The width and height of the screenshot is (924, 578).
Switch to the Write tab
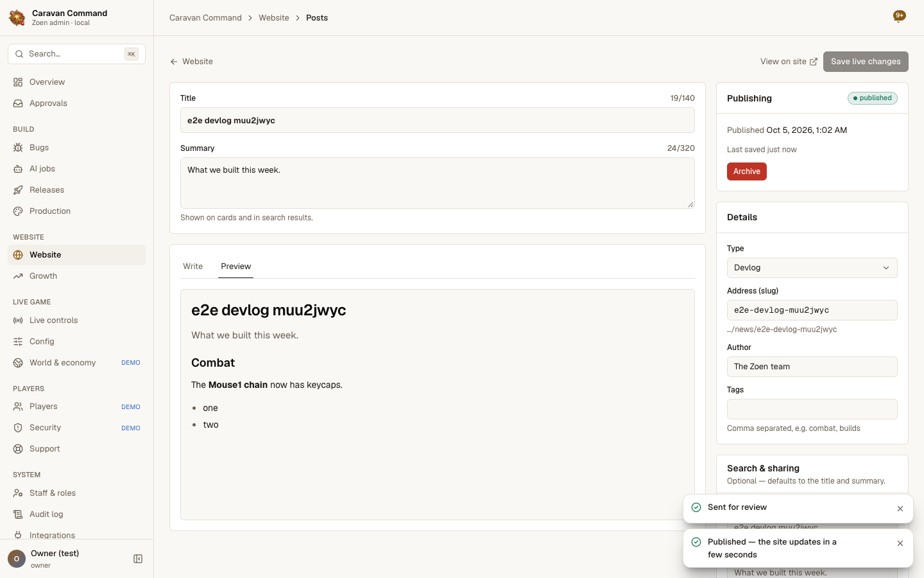193,267
